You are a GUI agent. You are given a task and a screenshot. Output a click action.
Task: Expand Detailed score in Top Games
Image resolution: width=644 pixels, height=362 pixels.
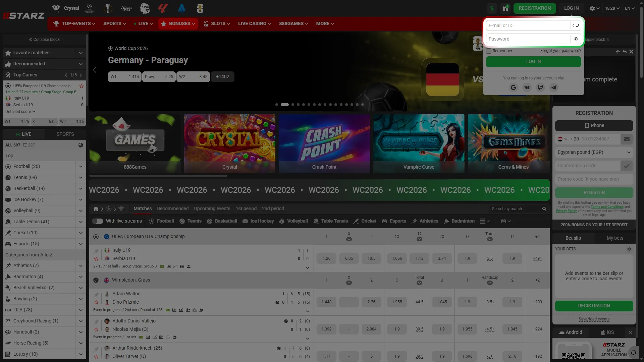[20, 112]
